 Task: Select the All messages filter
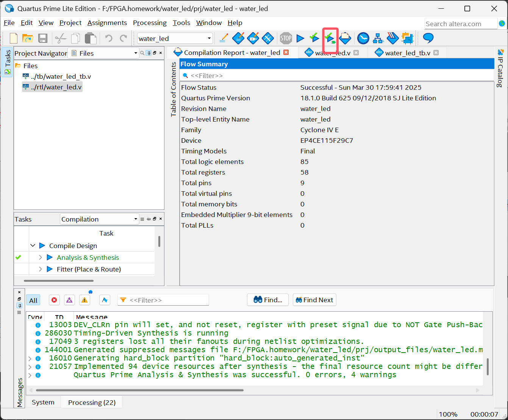coord(33,300)
